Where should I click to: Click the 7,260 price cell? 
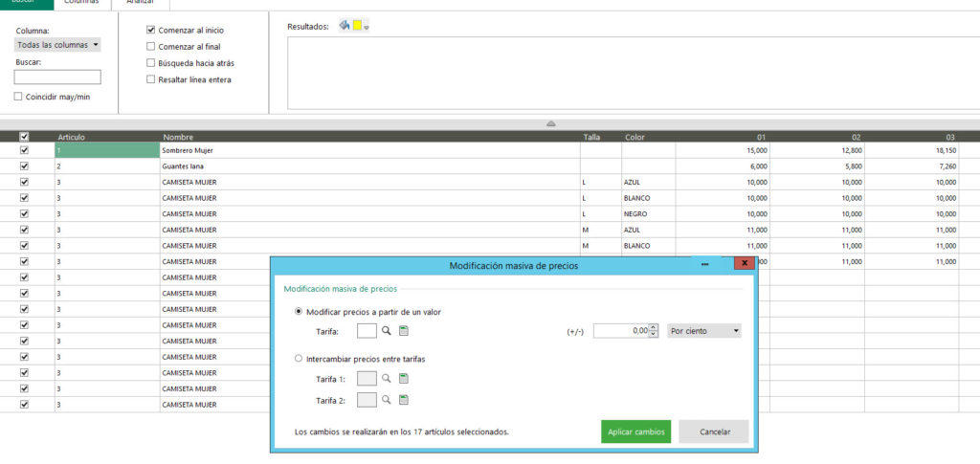click(912, 166)
